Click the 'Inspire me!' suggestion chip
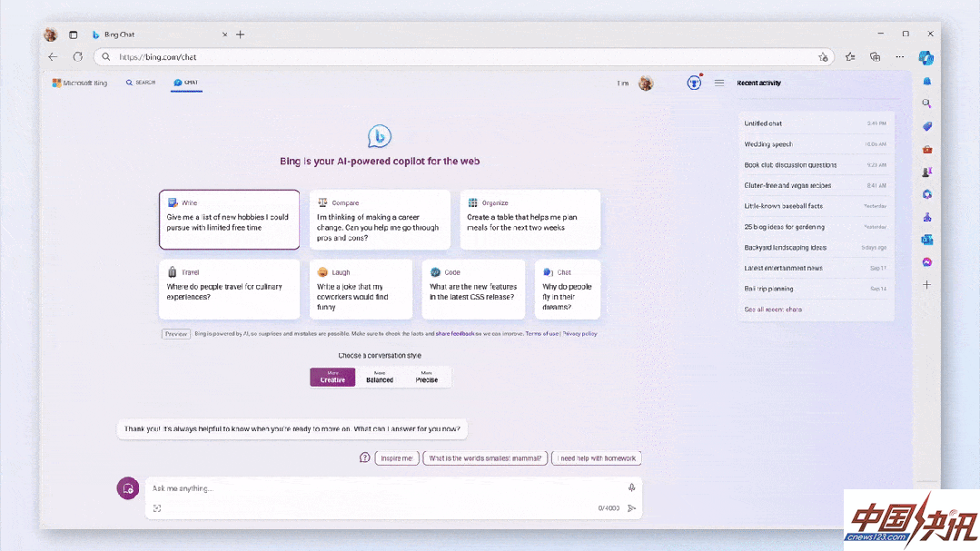 click(x=397, y=458)
